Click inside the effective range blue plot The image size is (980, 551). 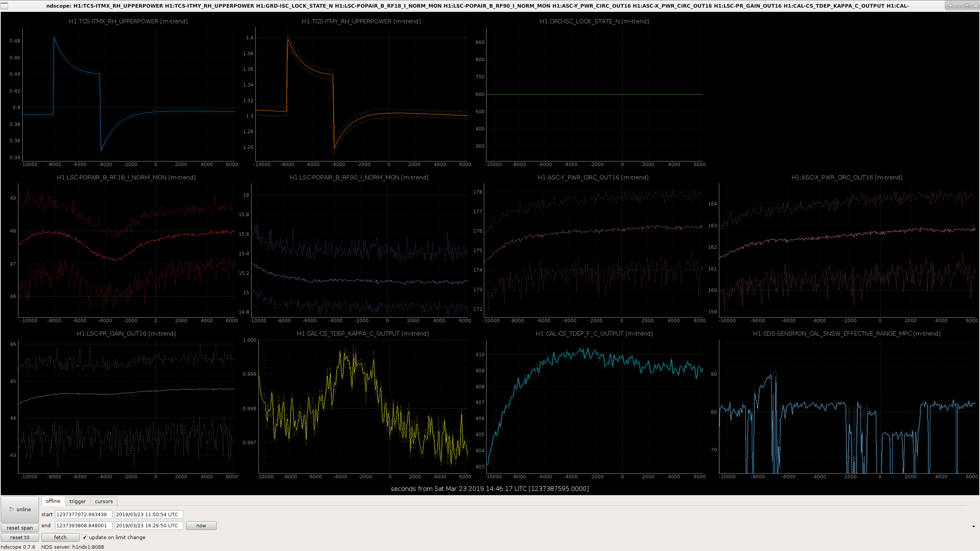pos(848,406)
